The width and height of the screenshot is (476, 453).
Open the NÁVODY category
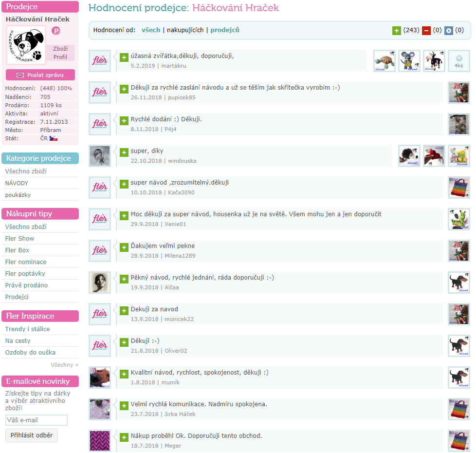point(17,183)
